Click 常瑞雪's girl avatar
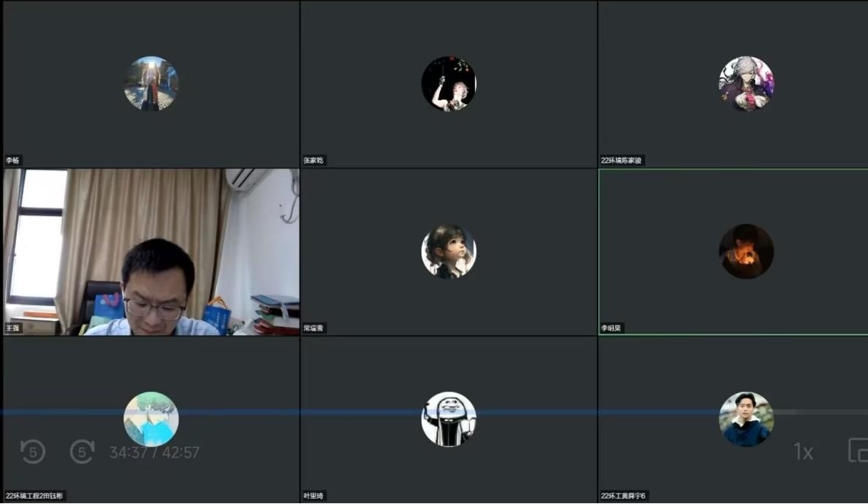 (x=448, y=251)
